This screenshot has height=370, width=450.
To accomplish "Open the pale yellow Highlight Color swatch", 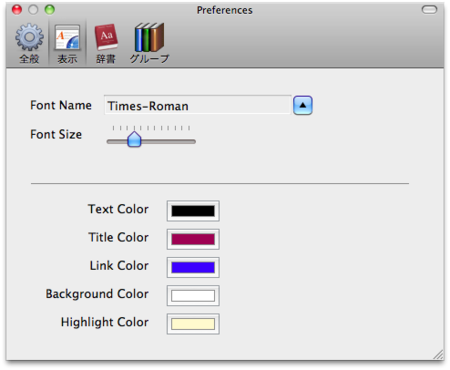I will click(x=193, y=324).
